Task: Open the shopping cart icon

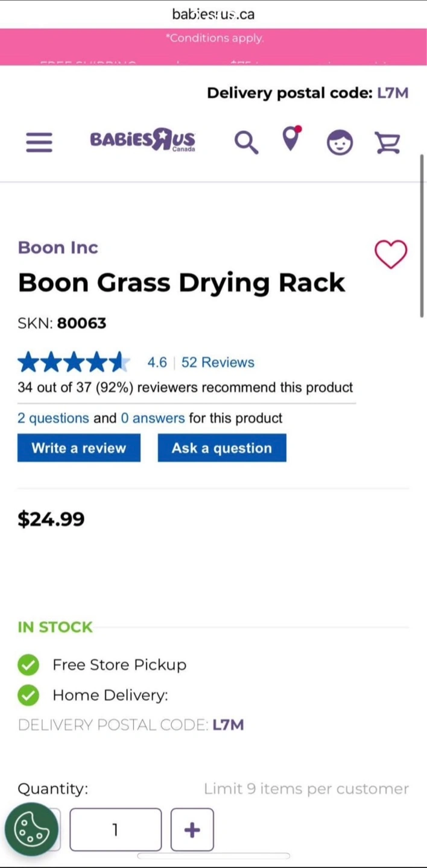Action: 387,143
